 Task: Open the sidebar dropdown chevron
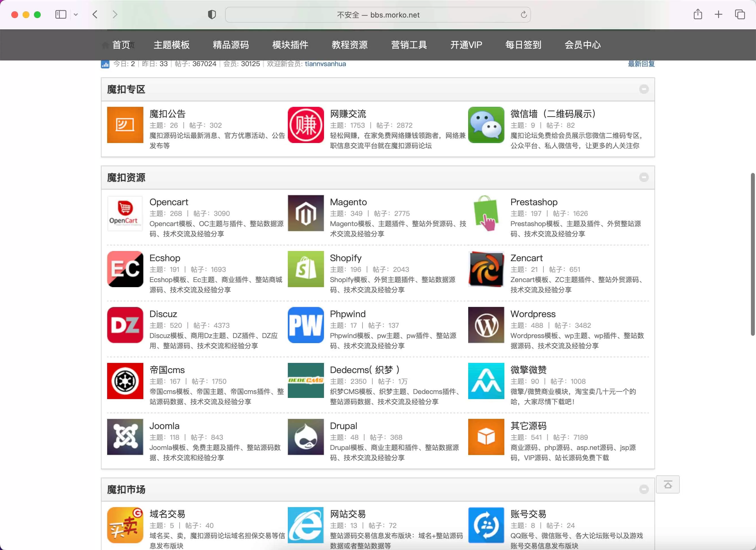click(x=76, y=15)
